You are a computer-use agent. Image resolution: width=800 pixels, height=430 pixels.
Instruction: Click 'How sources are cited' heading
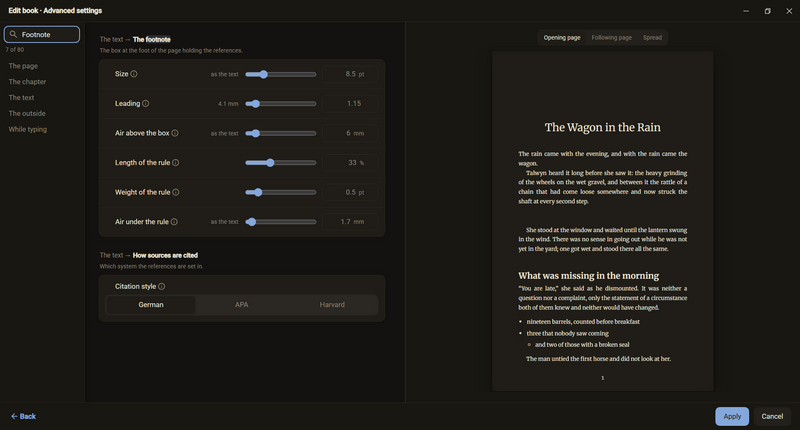(x=165, y=255)
